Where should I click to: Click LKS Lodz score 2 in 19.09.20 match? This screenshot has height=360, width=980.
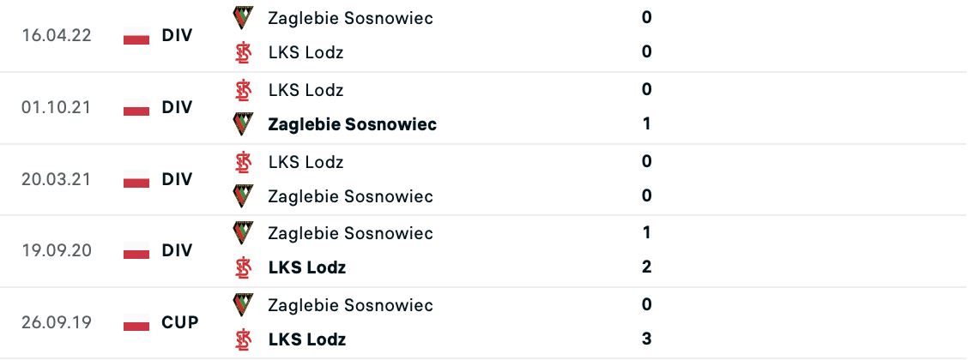647,267
